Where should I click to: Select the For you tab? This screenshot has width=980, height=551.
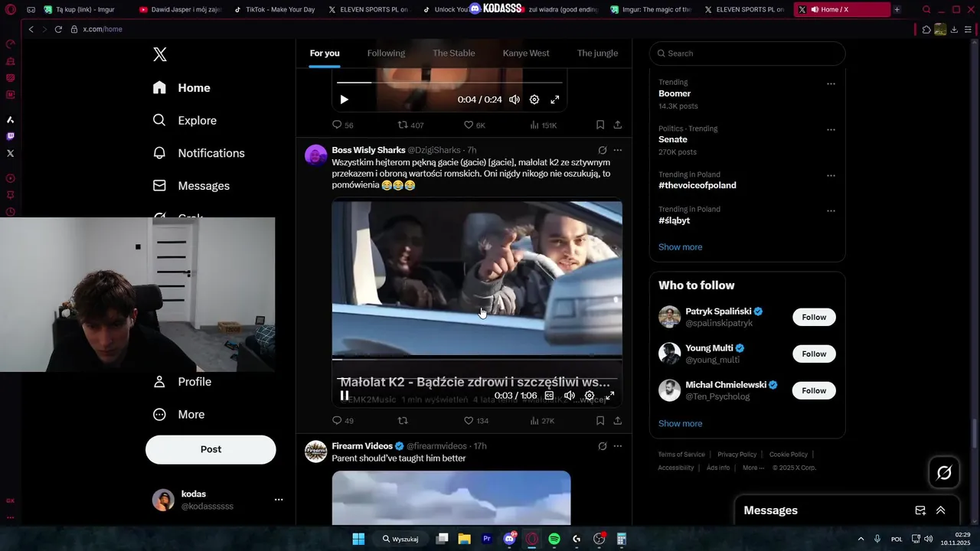click(x=325, y=53)
